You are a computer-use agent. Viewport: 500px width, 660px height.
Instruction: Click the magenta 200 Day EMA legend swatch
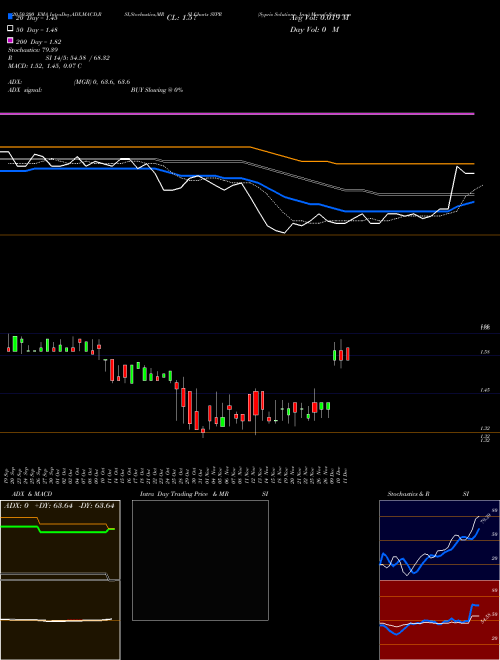(x=11, y=40)
